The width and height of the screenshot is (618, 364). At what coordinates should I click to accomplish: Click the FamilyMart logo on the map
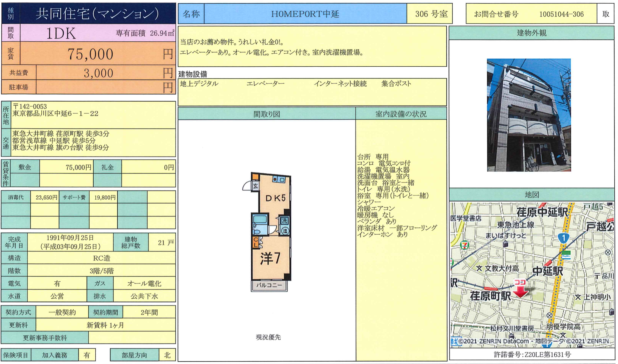coord(566,255)
